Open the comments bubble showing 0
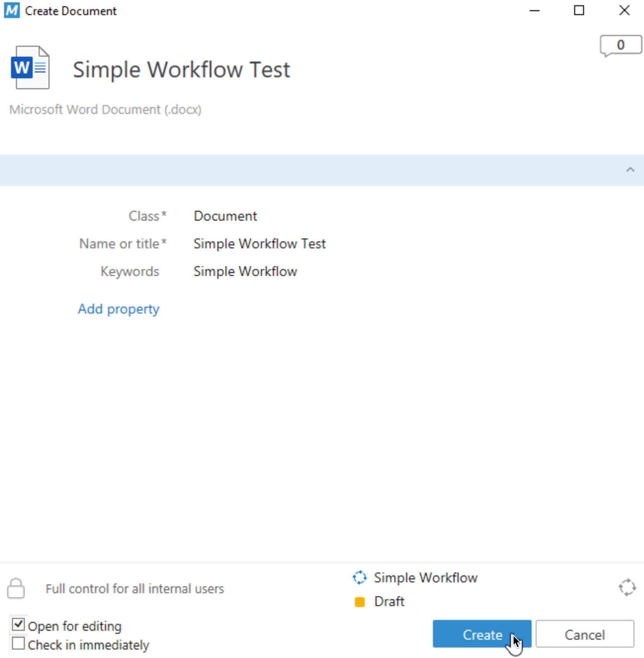This screenshot has height=658, width=644. pyautogui.click(x=620, y=46)
